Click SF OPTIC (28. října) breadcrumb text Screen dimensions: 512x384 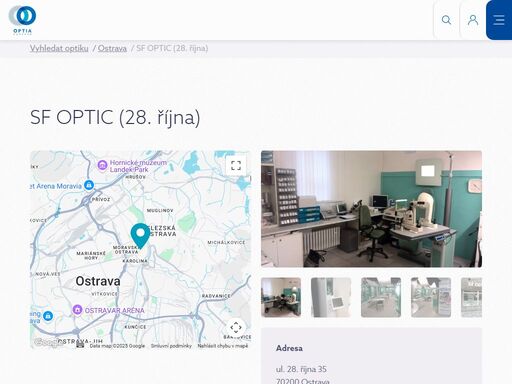[172, 48]
